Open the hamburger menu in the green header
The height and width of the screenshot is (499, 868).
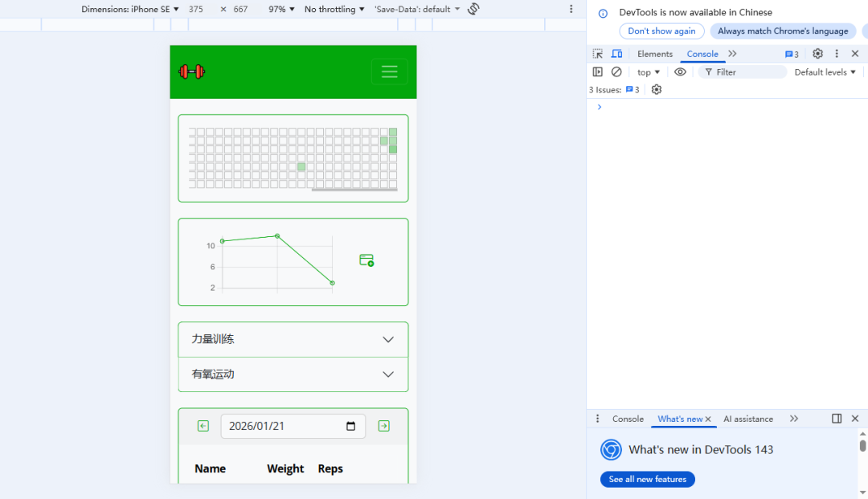click(x=390, y=72)
